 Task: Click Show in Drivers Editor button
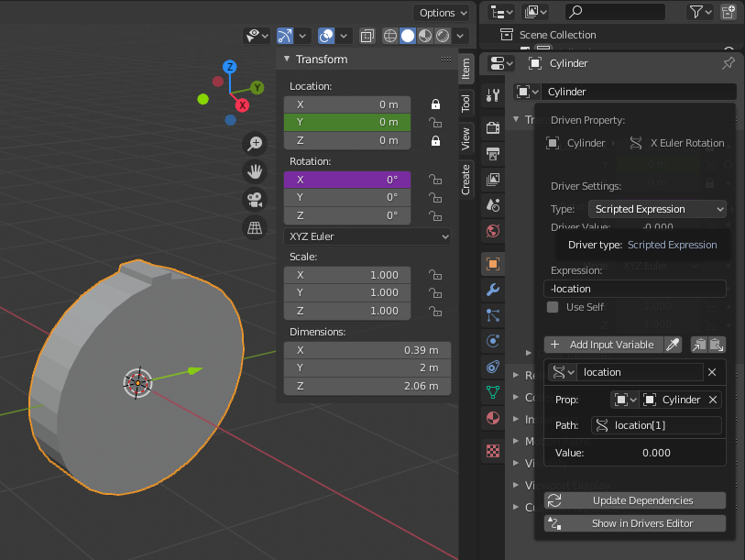tap(635, 523)
